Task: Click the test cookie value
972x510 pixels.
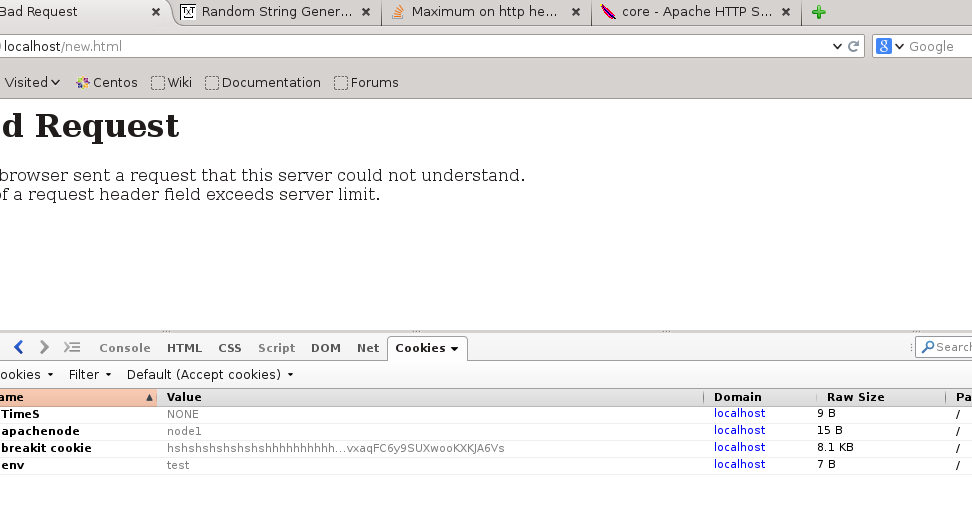Action: 178,465
